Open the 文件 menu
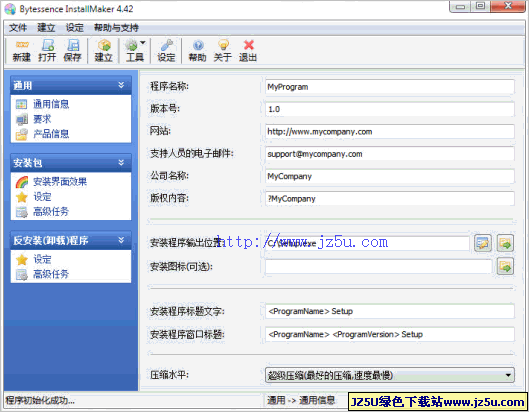This screenshot has height=412, width=529. (18, 28)
